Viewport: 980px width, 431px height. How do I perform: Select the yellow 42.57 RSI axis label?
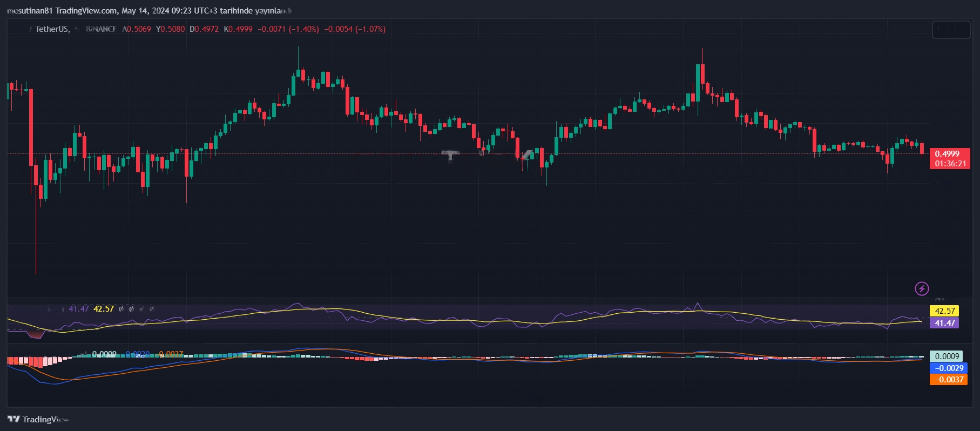pyautogui.click(x=945, y=311)
